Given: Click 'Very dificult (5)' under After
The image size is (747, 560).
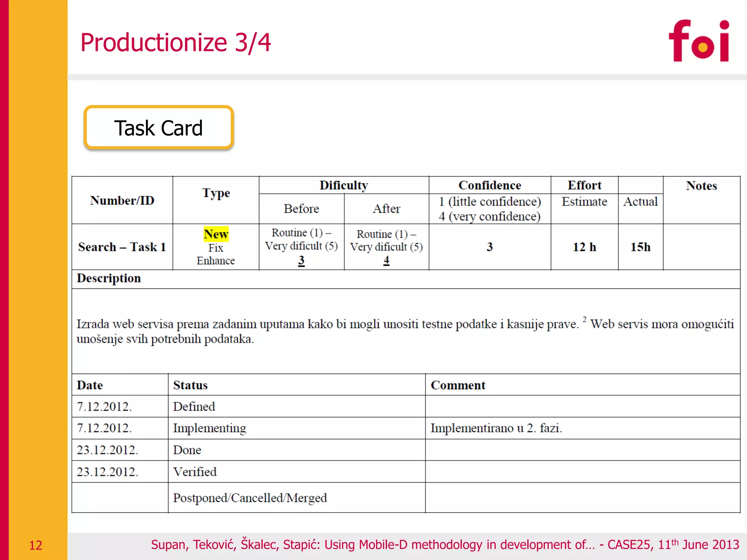Looking at the screenshot, I should 386,247.
